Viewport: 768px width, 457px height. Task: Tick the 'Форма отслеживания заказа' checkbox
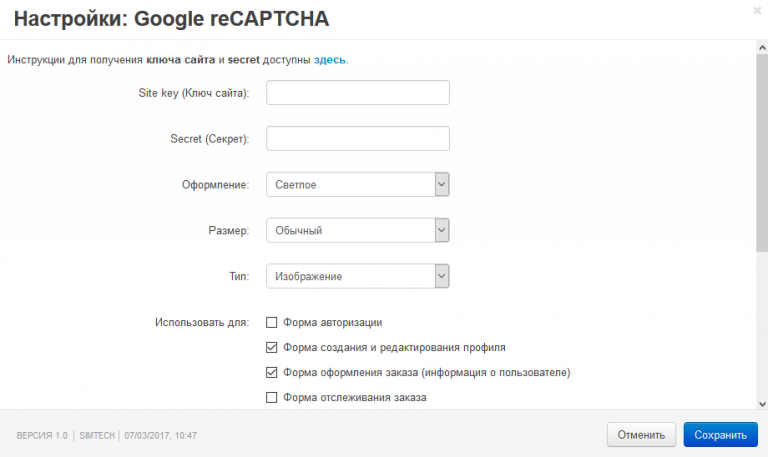pos(271,398)
